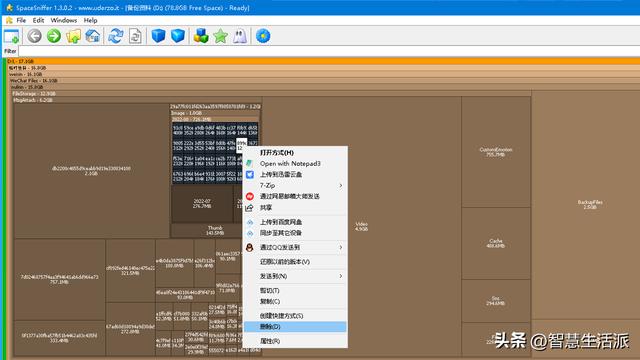Click the orange D:\ root header bar

(x=323, y=61)
